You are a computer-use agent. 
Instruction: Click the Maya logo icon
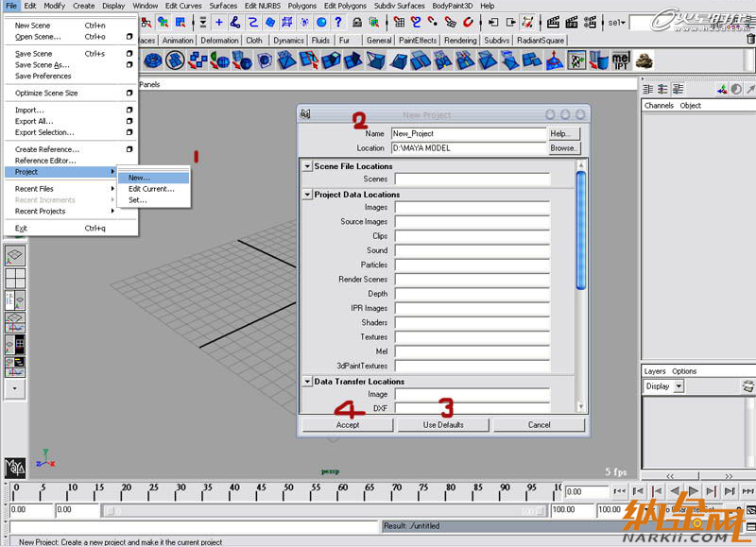click(x=15, y=469)
